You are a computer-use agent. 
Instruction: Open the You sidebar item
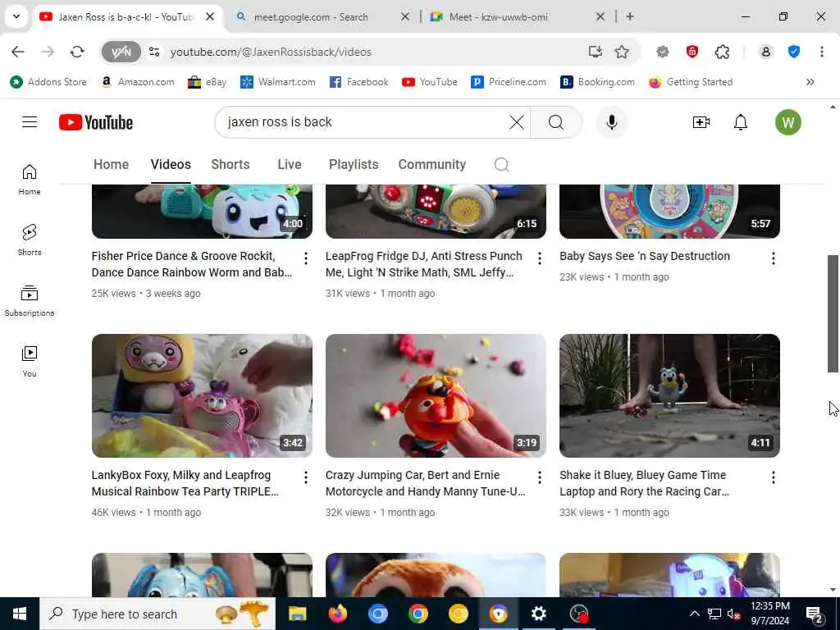[x=30, y=361]
